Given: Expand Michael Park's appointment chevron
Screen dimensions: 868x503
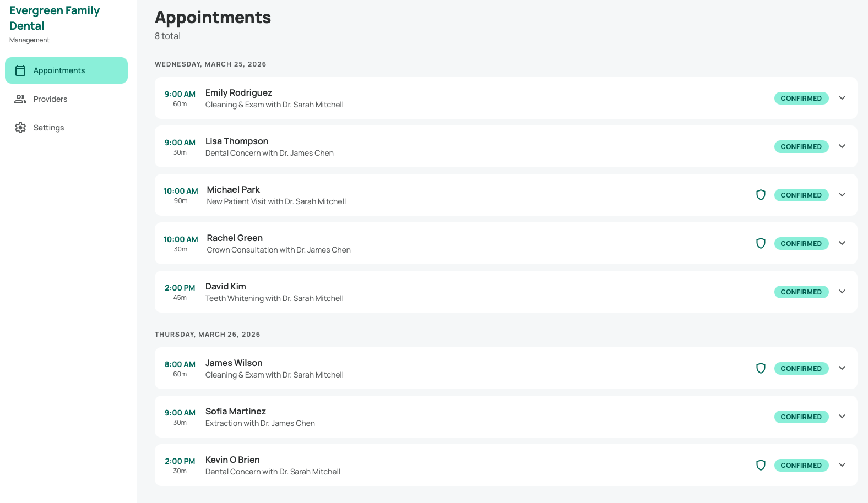Looking at the screenshot, I should [842, 195].
